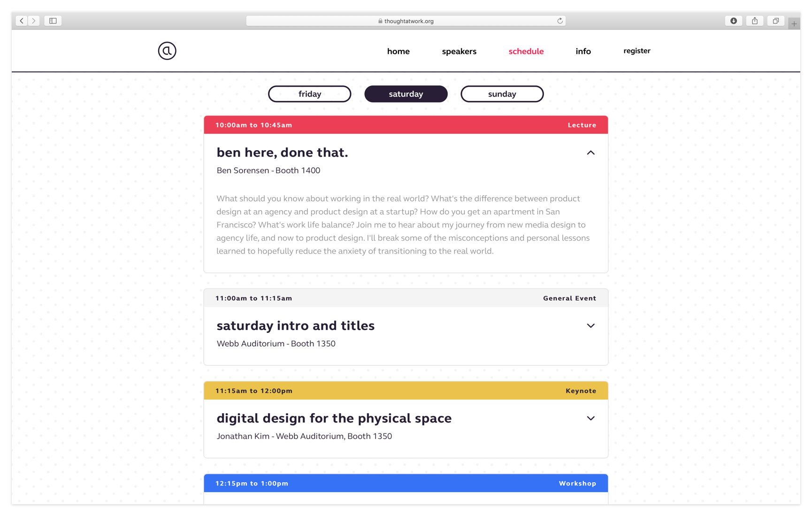Click the Workshop label
The height and width of the screenshot is (516, 812).
click(x=578, y=483)
